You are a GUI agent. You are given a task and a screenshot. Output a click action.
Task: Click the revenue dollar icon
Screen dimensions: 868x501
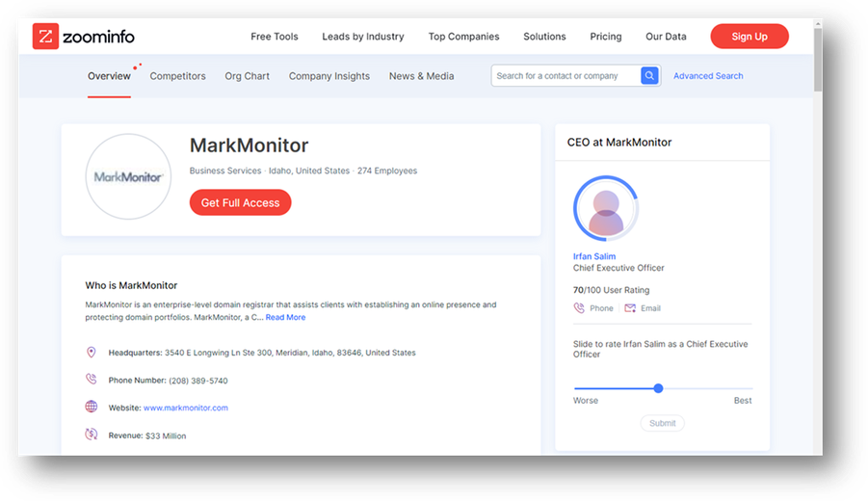coord(92,435)
